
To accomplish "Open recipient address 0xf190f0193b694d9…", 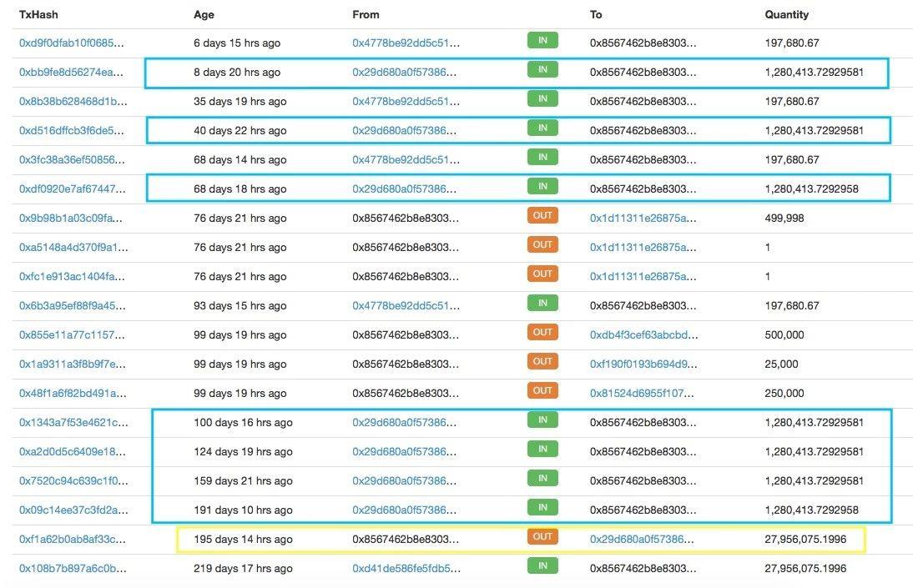I will (643, 364).
